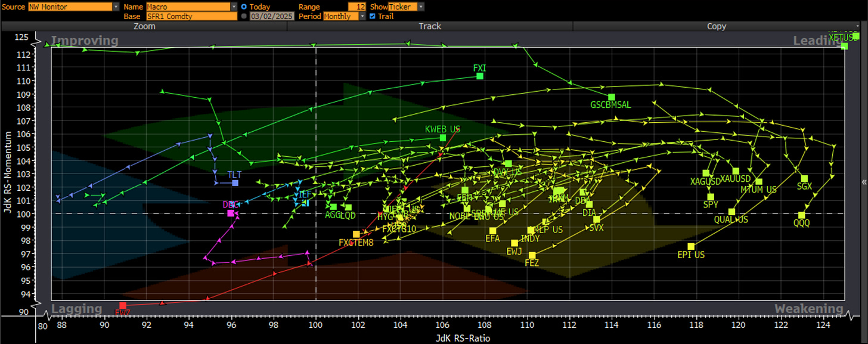This screenshot has height=344, width=868.
Task: Select the TLT blue data marker
Action: click(235, 182)
